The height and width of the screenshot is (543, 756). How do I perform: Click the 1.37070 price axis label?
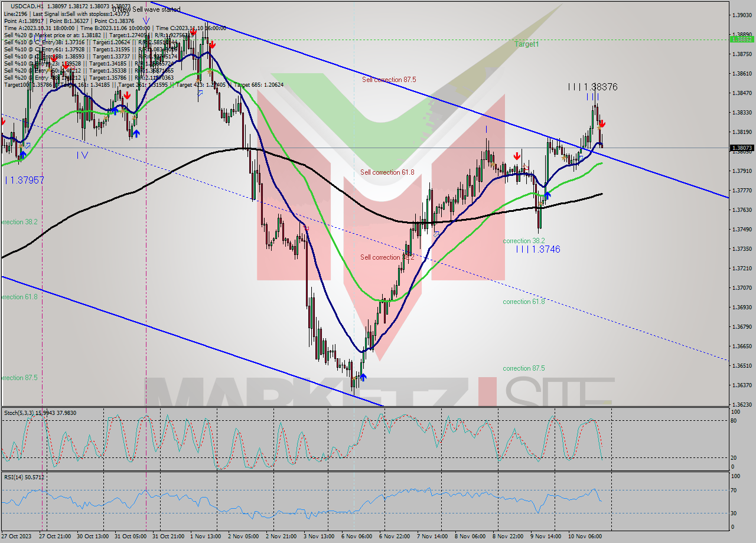click(x=741, y=287)
